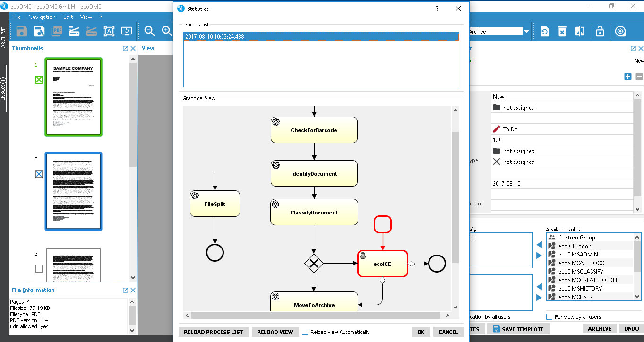Click the refresh monitor toolbar icon
644x342 pixels.
pos(127,32)
